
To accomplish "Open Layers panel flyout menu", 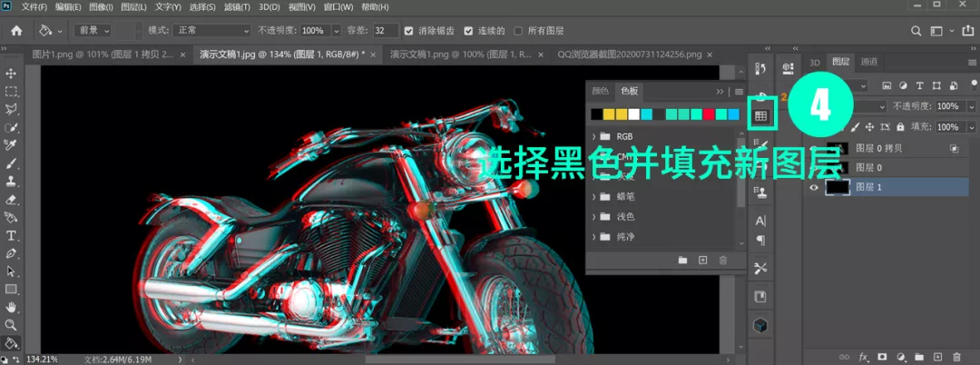I will click(972, 62).
